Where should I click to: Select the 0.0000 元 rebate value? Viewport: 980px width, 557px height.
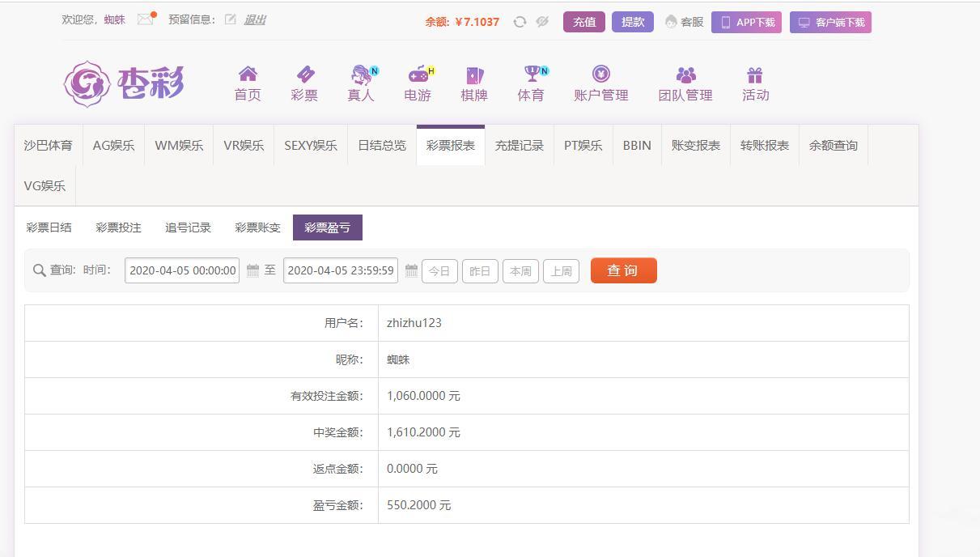click(412, 469)
